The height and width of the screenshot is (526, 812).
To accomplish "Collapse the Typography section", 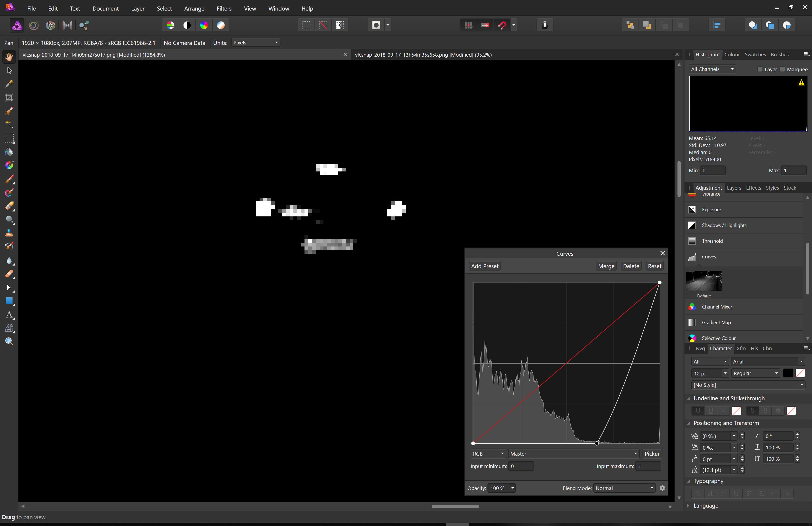I will [688, 481].
